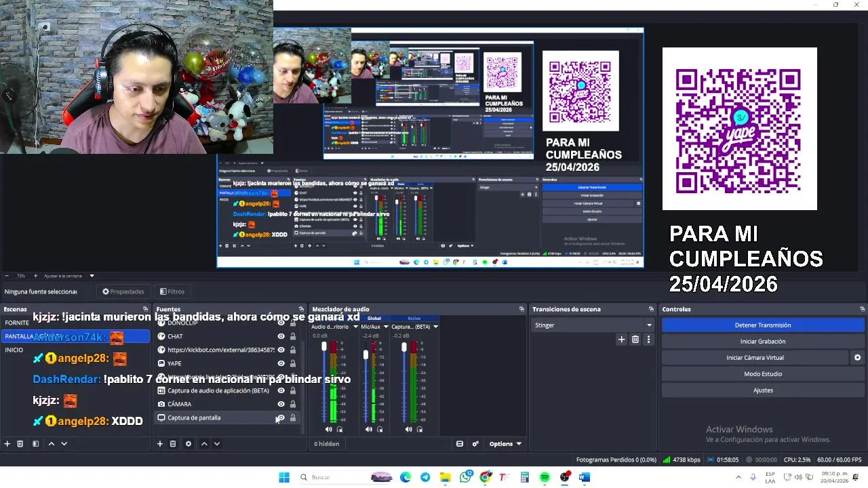Open Mic/Aux channel dropdown arrow
Screen dimensions: 868x488
pos(384,327)
